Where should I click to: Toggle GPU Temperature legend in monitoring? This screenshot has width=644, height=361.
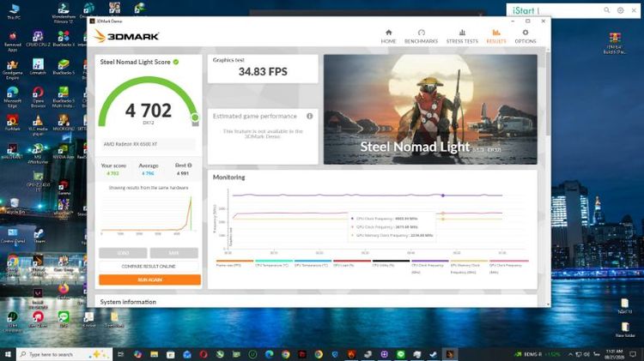pos(313,263)
